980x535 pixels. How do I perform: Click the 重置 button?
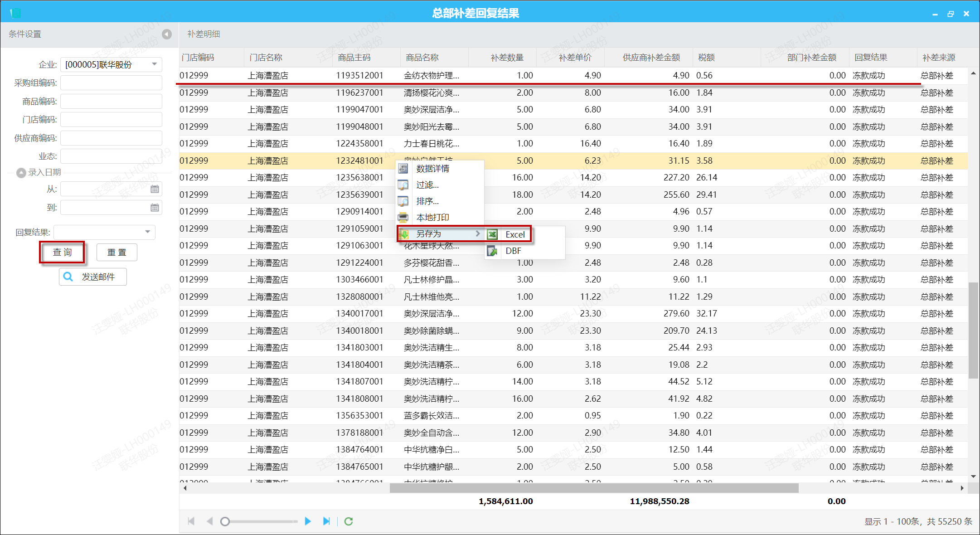(116, 252)
